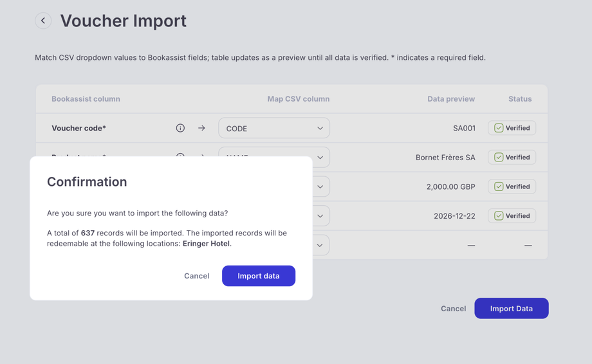Click the Verified checkmark for 2,000.00 GBP row
The image size is (592, 364).
click(499, 187)
